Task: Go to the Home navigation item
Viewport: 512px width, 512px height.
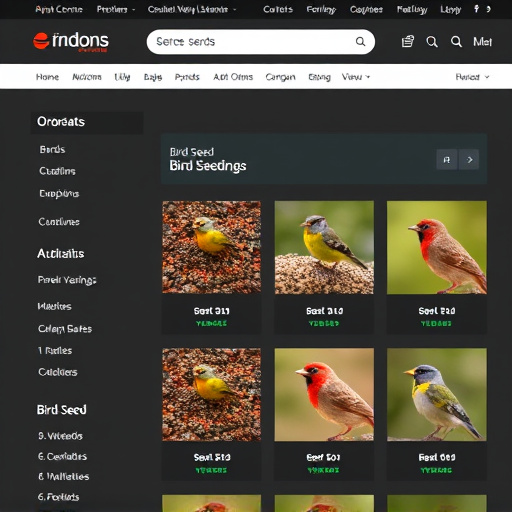Action: coord(47,77)
